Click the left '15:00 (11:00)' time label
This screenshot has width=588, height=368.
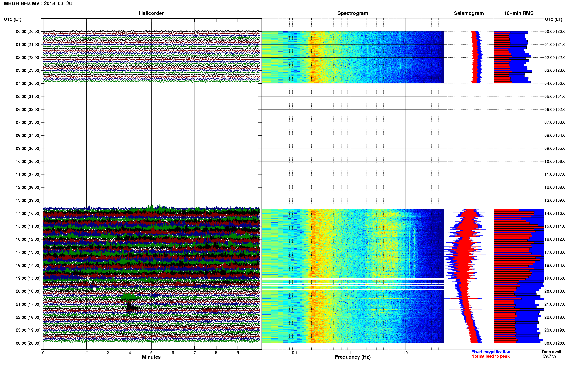tap(28, 226)
